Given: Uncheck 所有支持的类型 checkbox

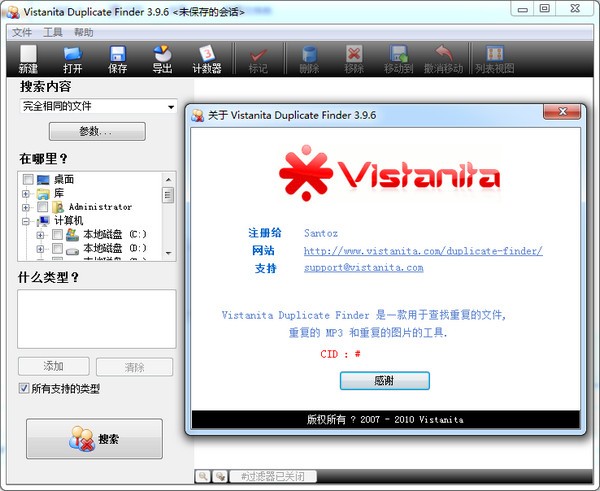Looking at the screenshot, I should [24, 388].
